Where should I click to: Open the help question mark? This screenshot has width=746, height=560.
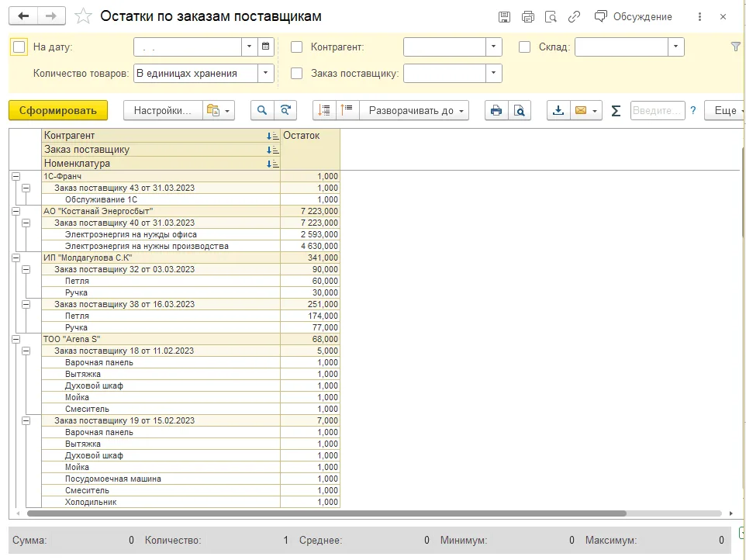click(693, 110)
